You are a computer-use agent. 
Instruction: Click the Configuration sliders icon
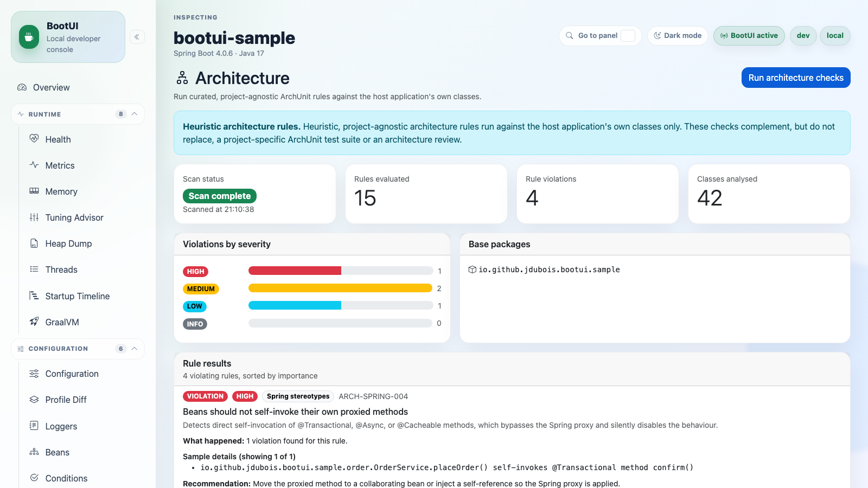[34, 373]
